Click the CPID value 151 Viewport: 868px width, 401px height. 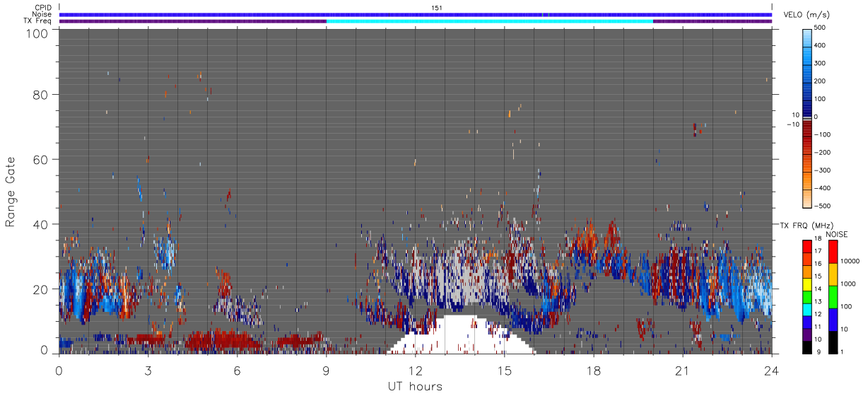(x=437, y=7)
